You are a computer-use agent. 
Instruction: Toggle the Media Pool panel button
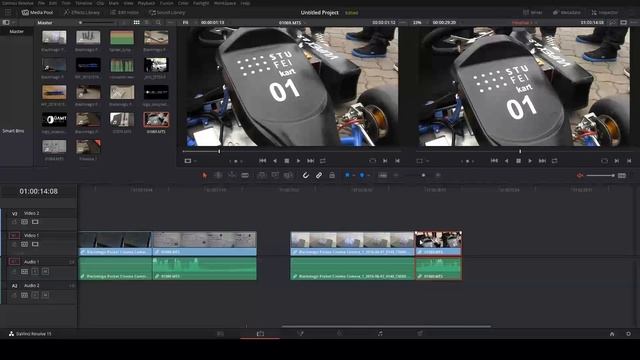[x=38, y=12]
